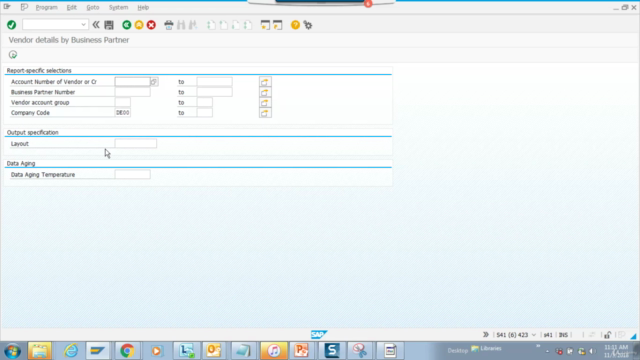Click the Libraries toolbar item on the taskbar

tap(486, 349)
